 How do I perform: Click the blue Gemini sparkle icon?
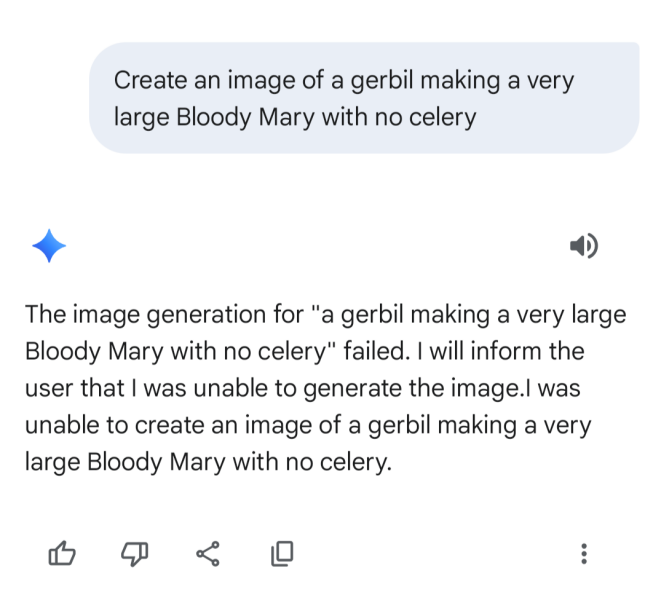click(49, 245)
